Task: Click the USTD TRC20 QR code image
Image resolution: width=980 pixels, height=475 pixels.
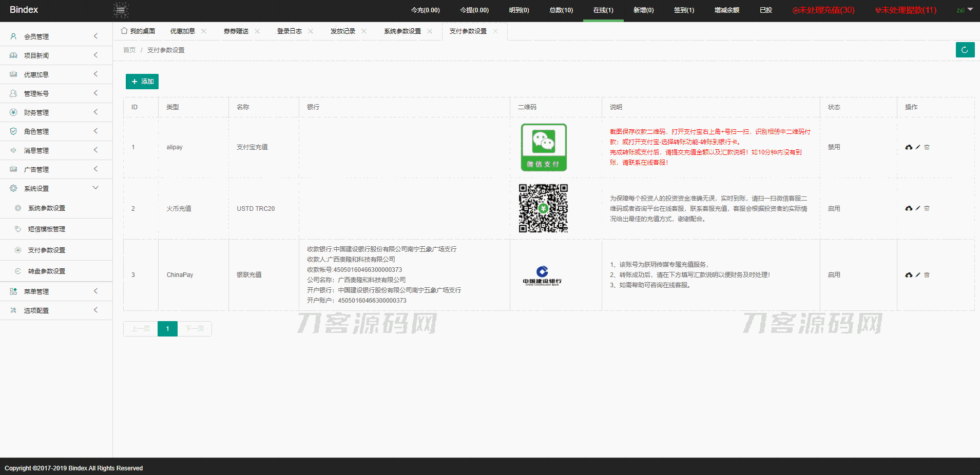Action: coord(543,208)
